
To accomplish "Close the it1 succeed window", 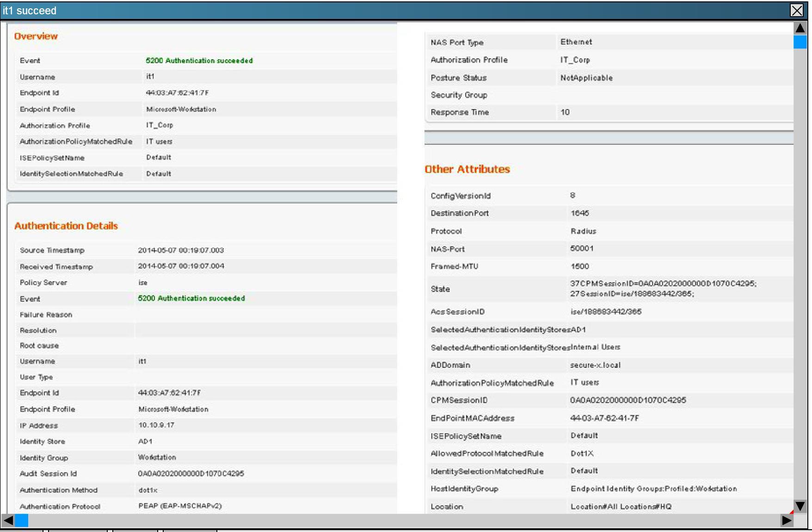I will (796, 11).
